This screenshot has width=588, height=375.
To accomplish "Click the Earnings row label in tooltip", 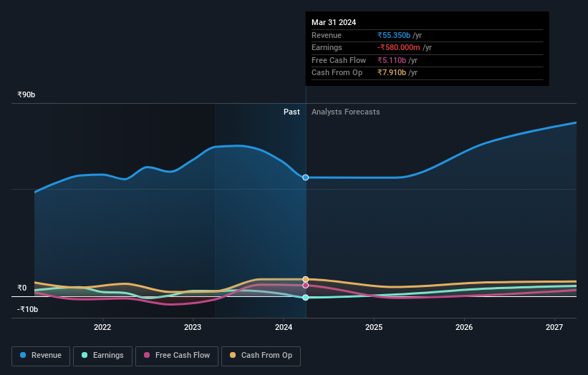I will 327,47.
